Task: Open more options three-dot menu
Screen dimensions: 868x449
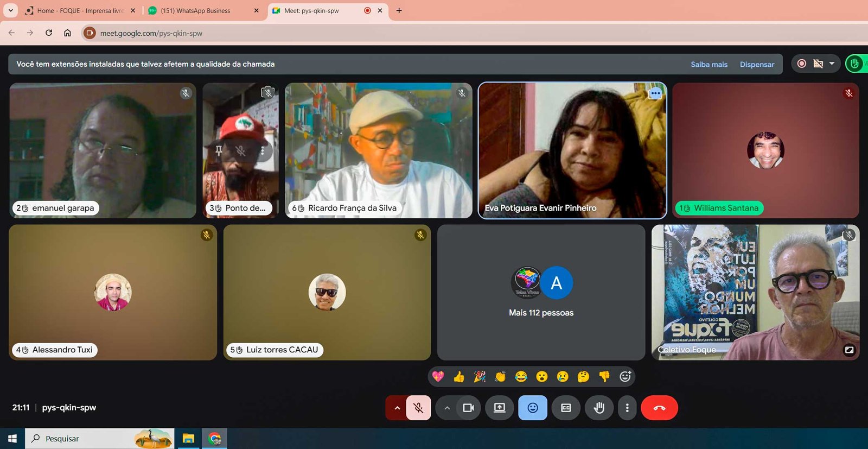Action: click(x=627, y=408)
